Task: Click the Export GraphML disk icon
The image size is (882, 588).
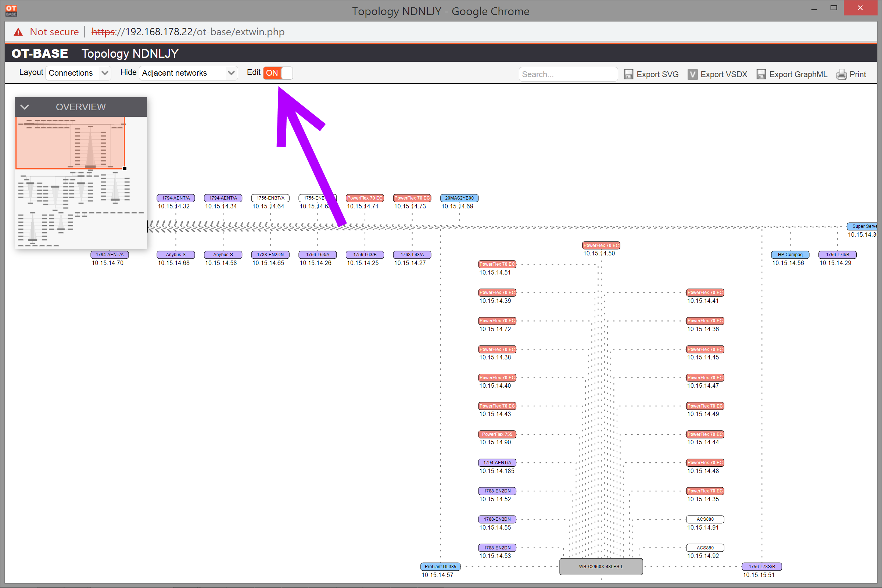Action: pyautogui.click(x=761, y=74)
